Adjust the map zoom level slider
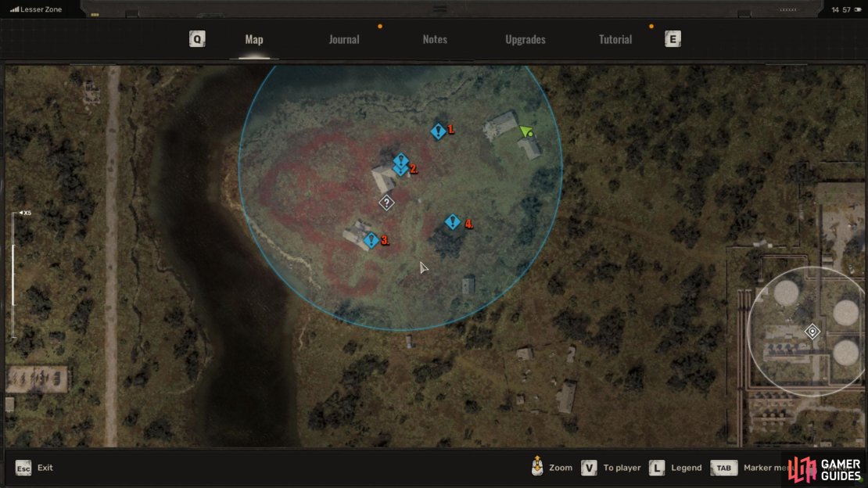This screenshot has width=868, height=488. [x=14, y=275]
